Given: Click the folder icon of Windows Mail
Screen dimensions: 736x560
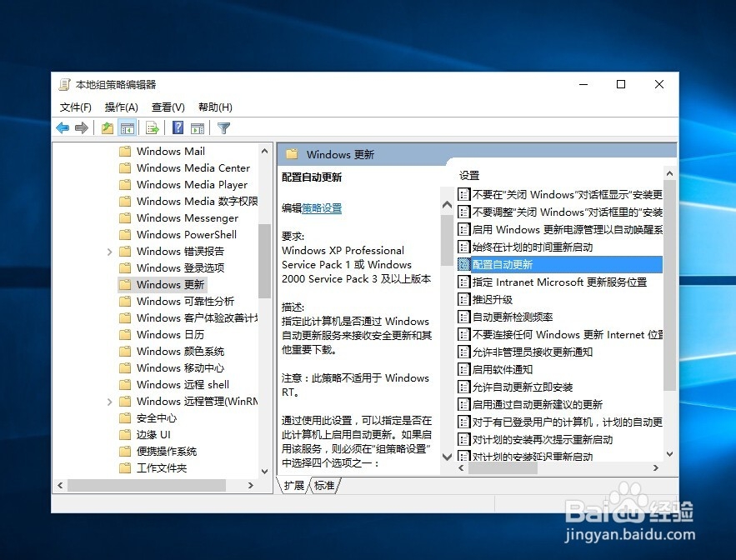Looking at the screenshot, I should (x=125, y=151).
